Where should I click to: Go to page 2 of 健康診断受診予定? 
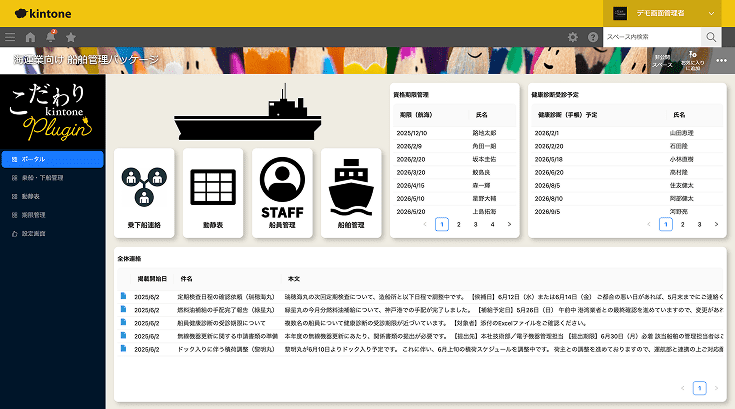[683, 225]
